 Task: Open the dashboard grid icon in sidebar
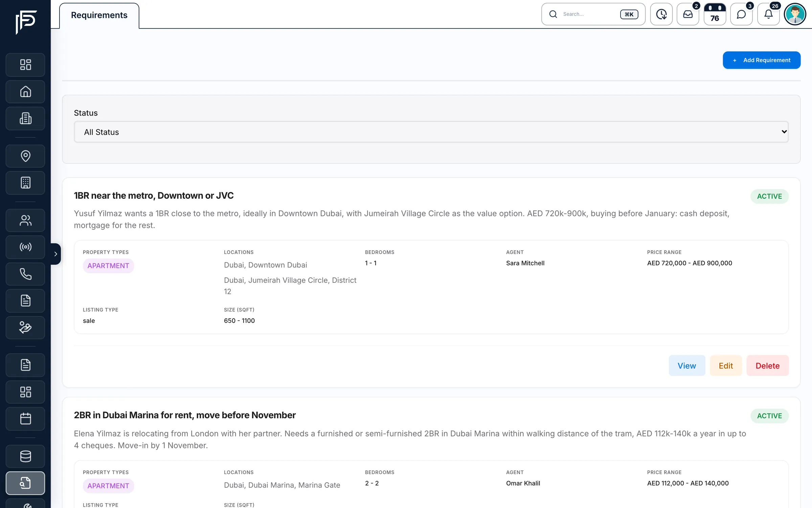point(25,65)
